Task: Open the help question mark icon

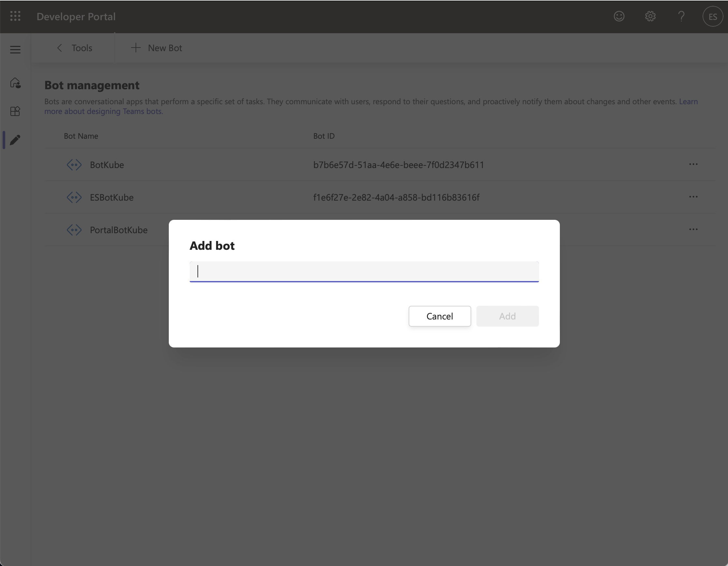Action: click(x=681, y=16)
